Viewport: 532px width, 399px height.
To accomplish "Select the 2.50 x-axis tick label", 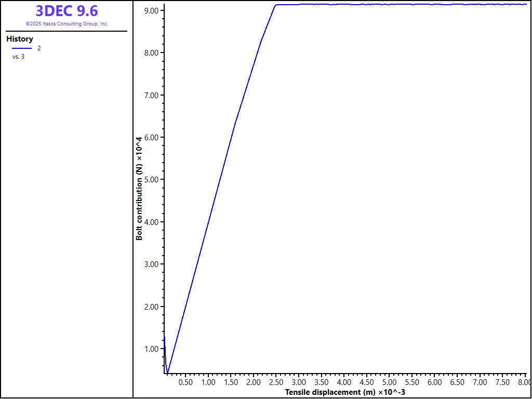I will click(x=276, y=382).
